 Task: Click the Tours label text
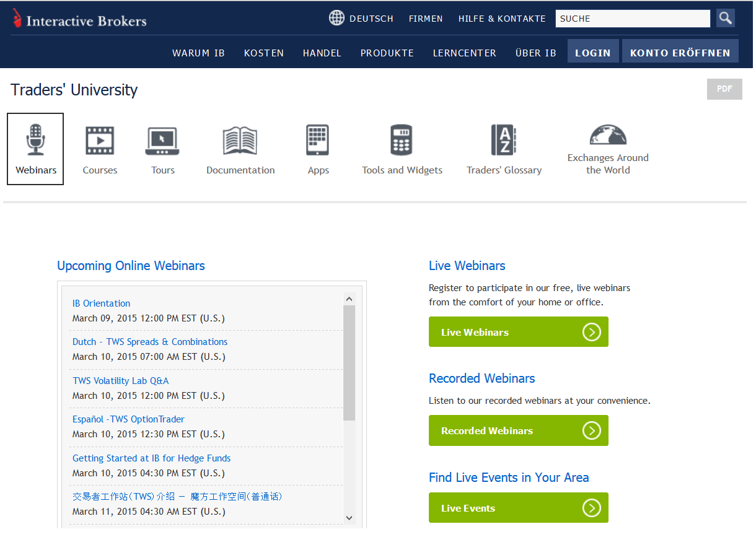pos(163,170)
